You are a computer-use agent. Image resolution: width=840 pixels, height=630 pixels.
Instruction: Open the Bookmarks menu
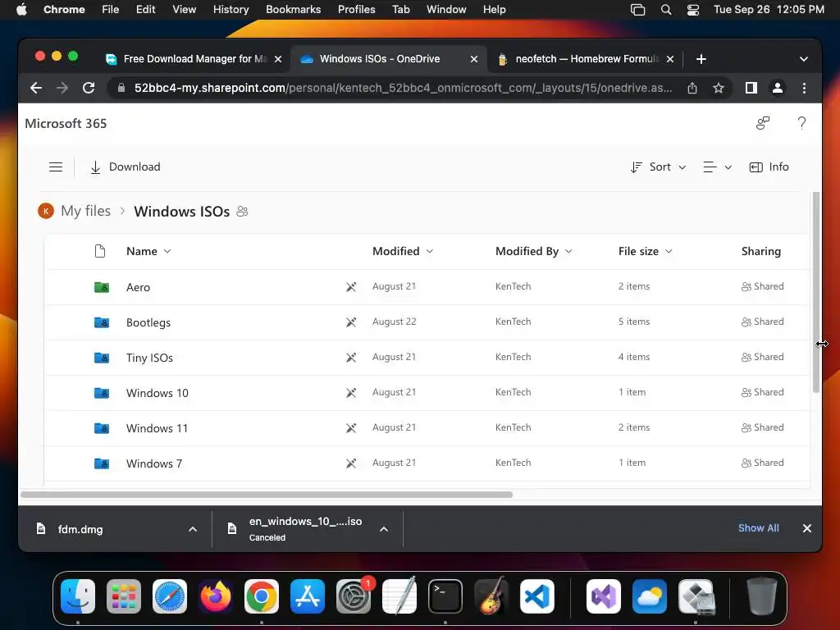point(293,10)
